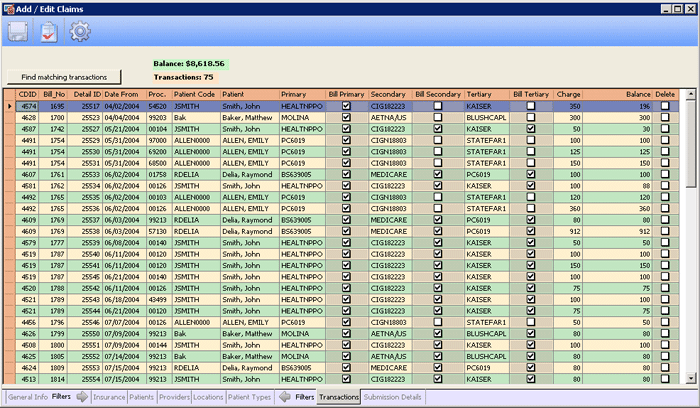The height and width of the screenshot is (408, 700).
Task: Click the Add / Edit Claims title icon
Action: point(9,8)
